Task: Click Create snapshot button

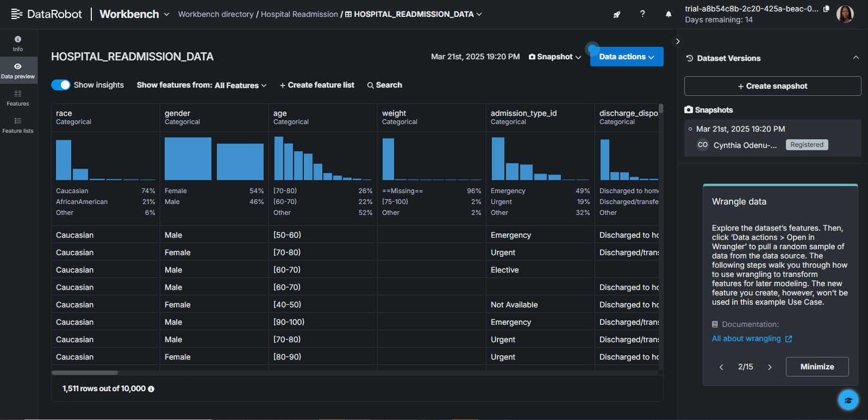Action: pyautogui.click(x=772, y=86)
